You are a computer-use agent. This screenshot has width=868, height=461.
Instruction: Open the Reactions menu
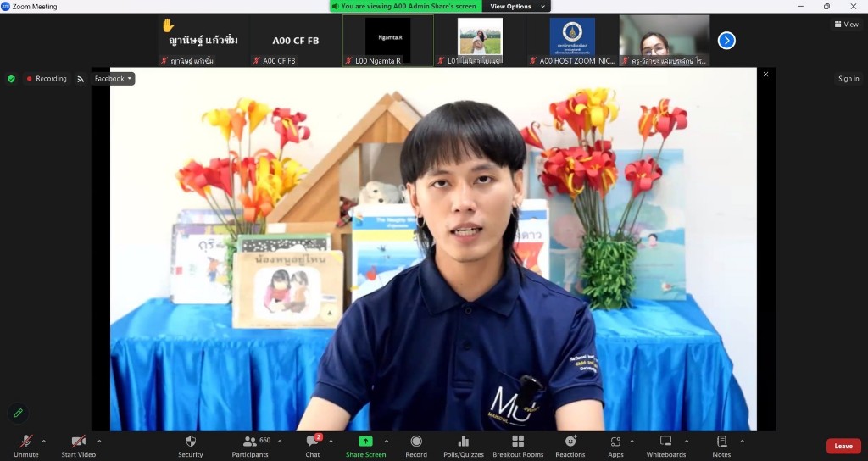(x=570, y=446)
